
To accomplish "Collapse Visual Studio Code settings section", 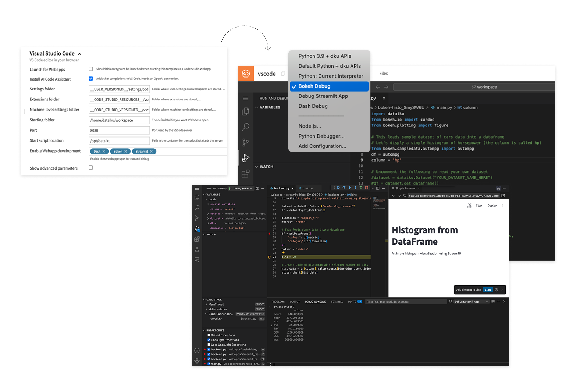I will click(x=79, y=54).
